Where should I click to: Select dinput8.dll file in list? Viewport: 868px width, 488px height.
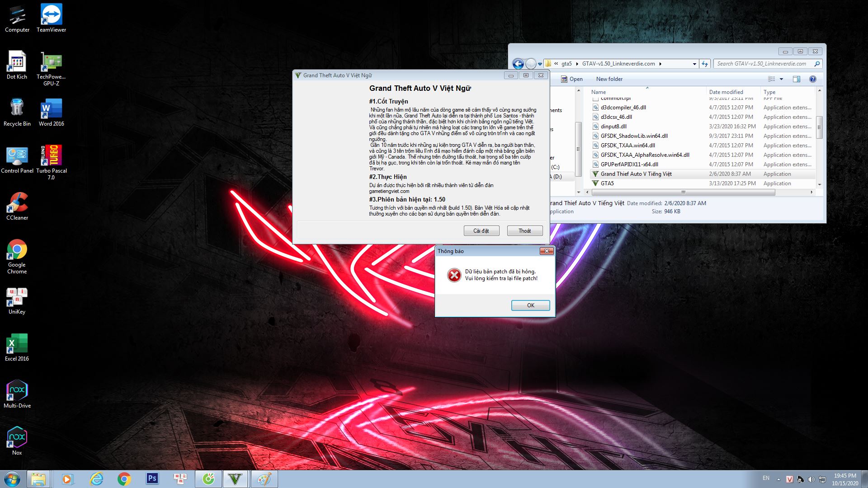(613, 127)
